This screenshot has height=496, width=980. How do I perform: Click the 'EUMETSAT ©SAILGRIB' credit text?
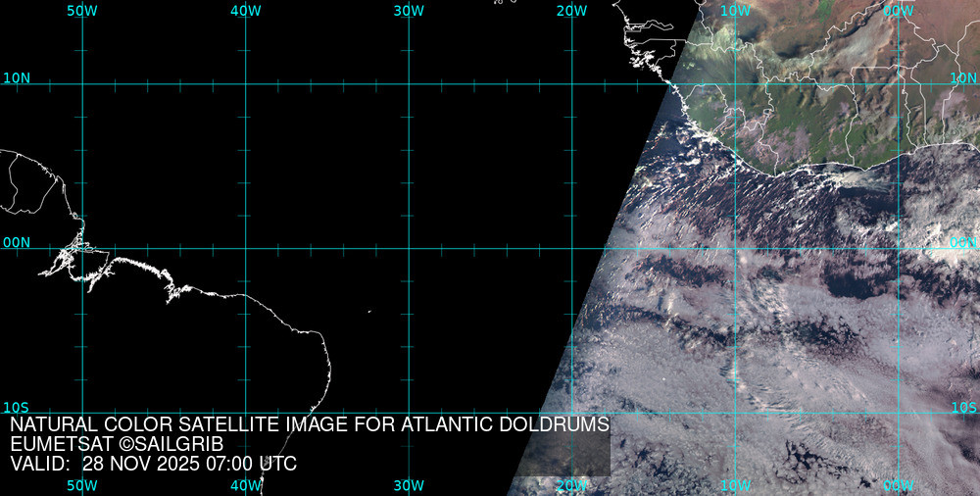pos(117,444)
